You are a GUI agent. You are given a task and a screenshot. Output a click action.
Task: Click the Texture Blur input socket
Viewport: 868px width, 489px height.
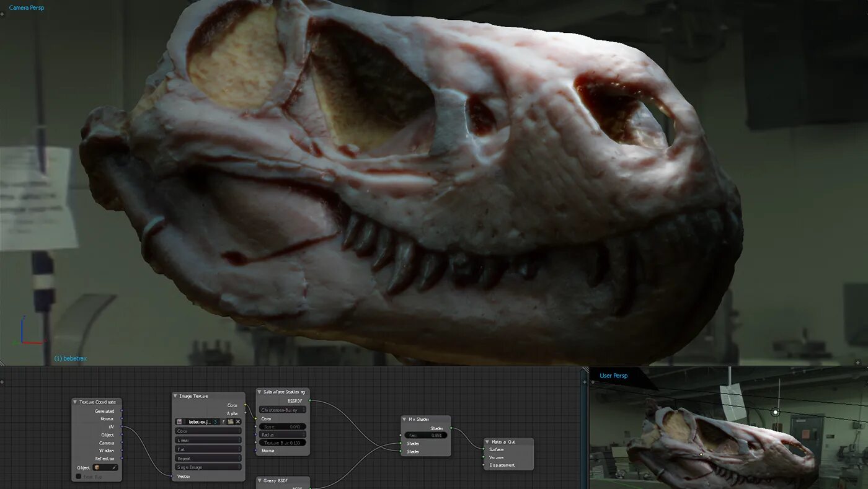(255, 443)
